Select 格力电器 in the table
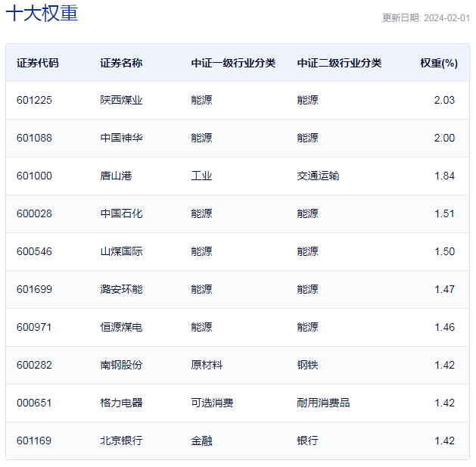This screenshot has width=476, height=467. coord(121,403)
